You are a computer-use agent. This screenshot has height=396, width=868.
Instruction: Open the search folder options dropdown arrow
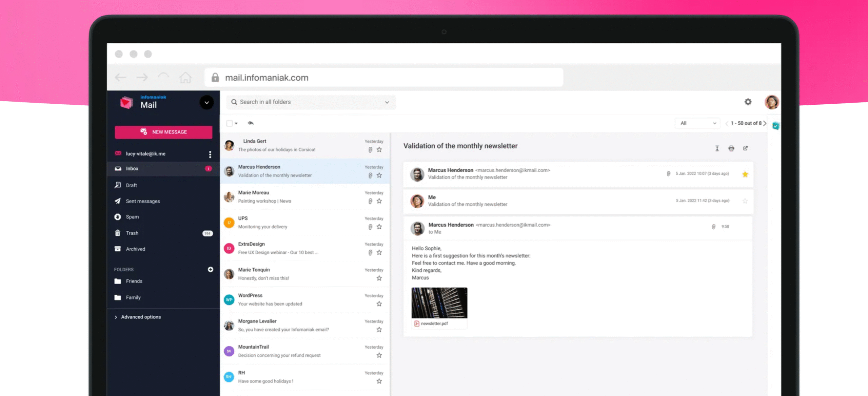387,102
